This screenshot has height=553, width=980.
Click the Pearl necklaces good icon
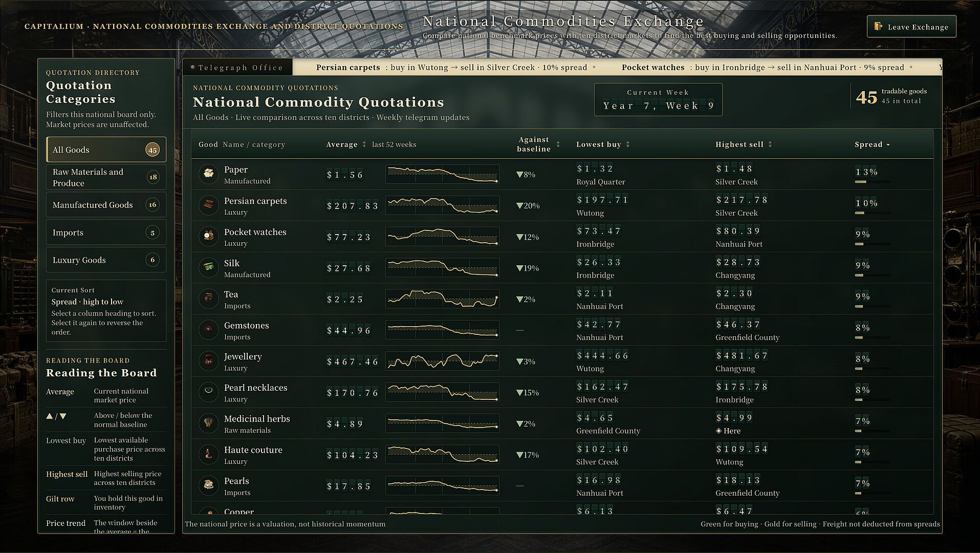[208, 392]
